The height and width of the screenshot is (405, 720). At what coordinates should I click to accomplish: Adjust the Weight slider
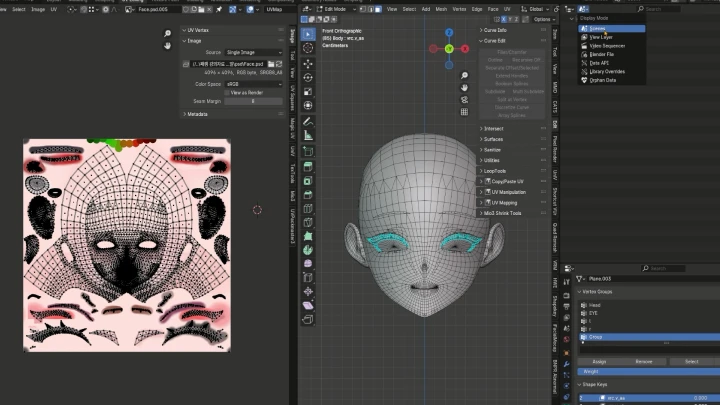click(x=649, y=371)
